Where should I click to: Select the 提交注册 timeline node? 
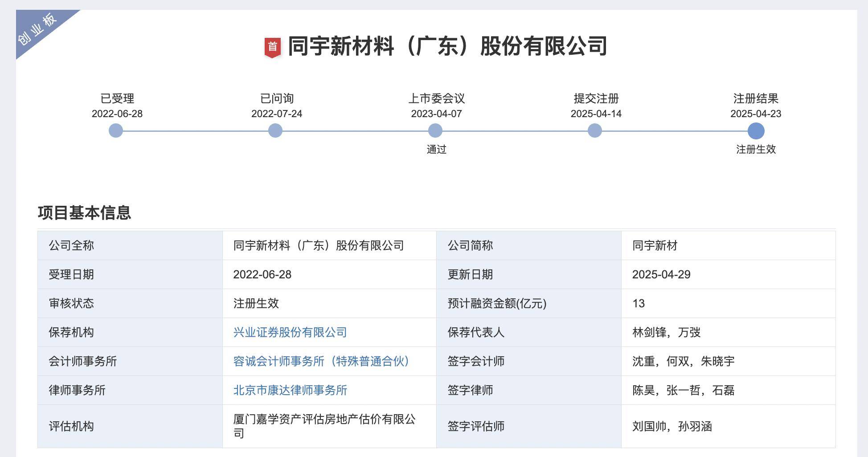pos(595,131)
